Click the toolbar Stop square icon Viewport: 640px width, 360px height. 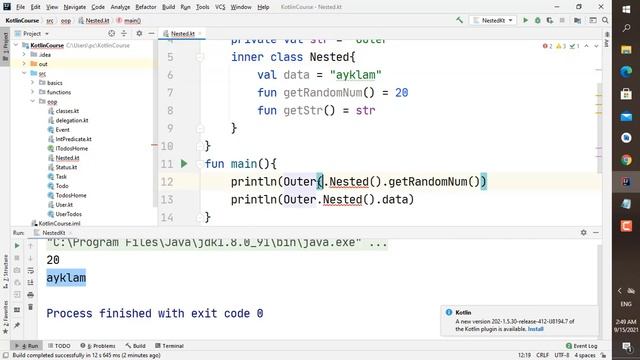pos(562,20)
